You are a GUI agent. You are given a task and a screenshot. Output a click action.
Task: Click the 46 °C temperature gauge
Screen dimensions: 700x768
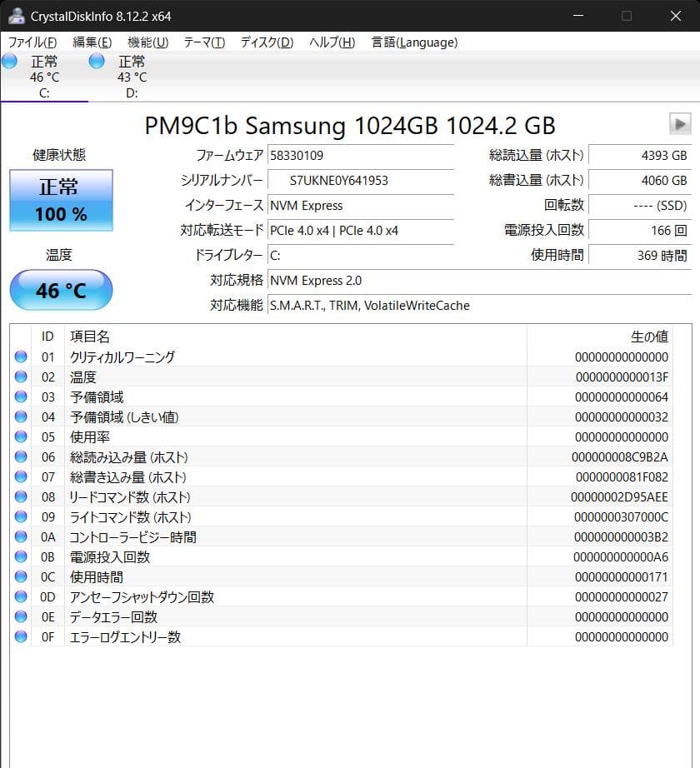click(60, 290)
